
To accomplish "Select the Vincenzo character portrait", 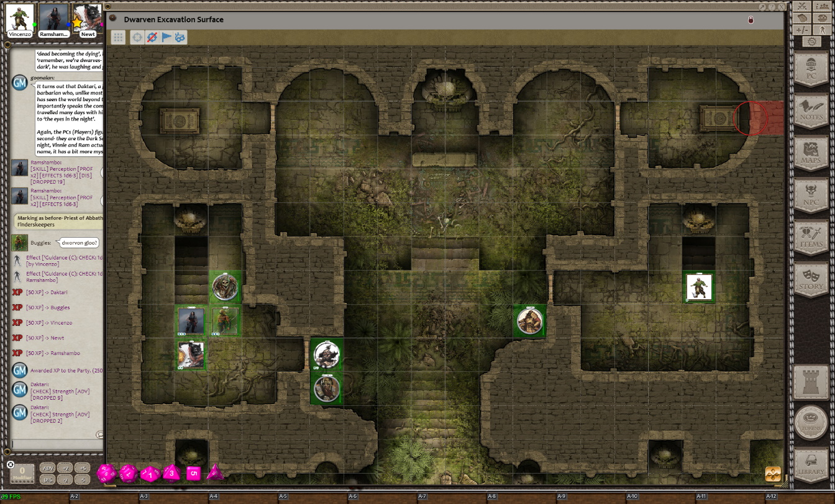I will pyautogui.click(x=20, y=17).
